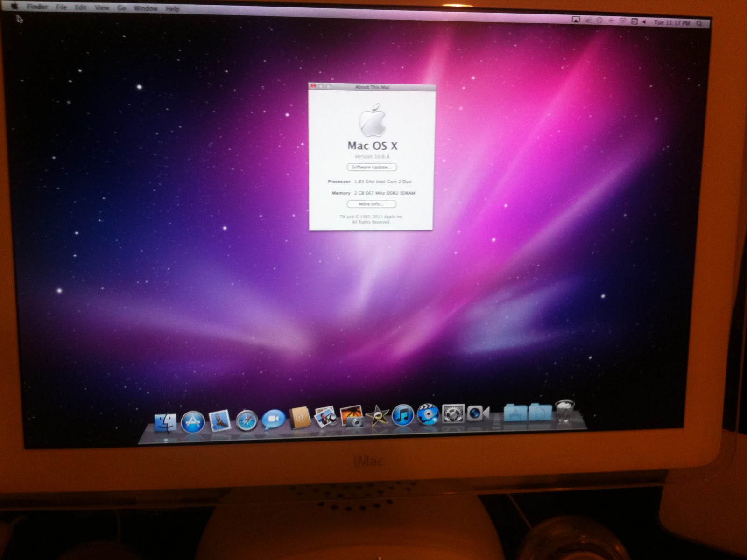747x560 pixels.
Task: Open the Bluetooth status menu
Action: click(x=611, y=21)
